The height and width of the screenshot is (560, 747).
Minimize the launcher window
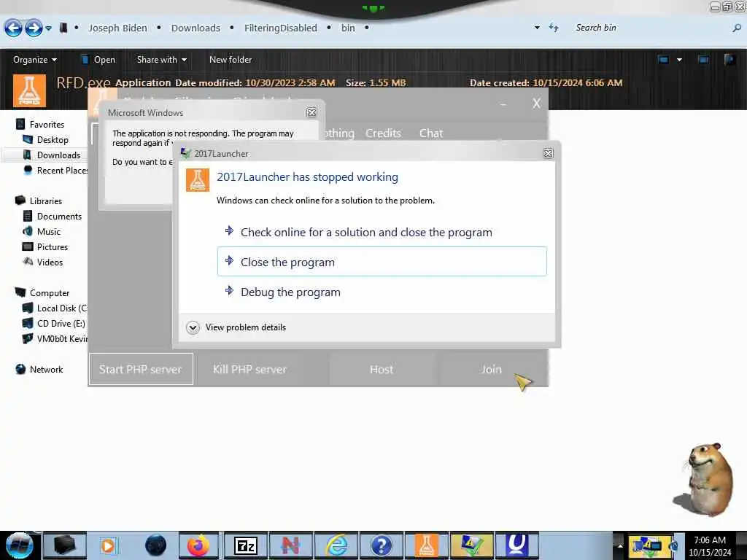503,104
